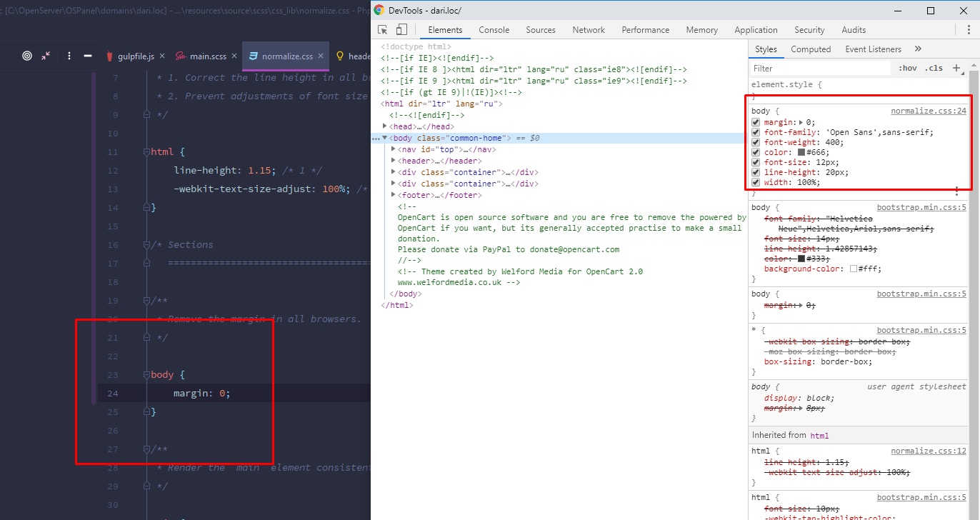
Task: Click the inspect element picker icon
Action: coord(383,30)
